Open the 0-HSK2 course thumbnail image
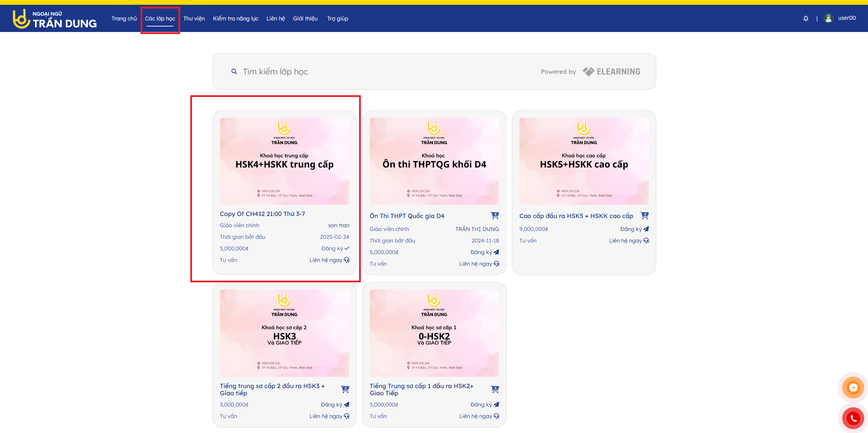 434,333
